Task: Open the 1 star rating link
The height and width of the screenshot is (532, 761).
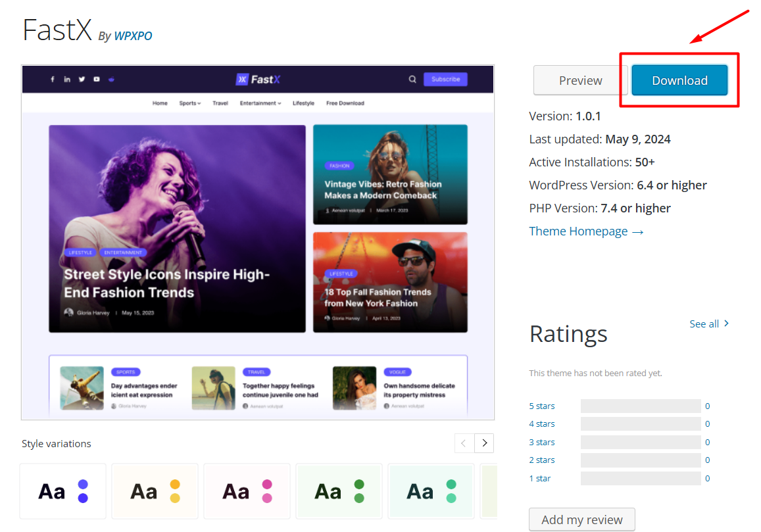Action: [x=540, y=478]
